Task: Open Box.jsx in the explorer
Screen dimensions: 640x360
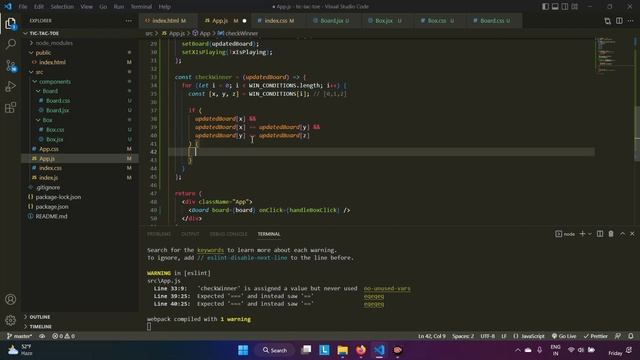Action: pos(54,139)
